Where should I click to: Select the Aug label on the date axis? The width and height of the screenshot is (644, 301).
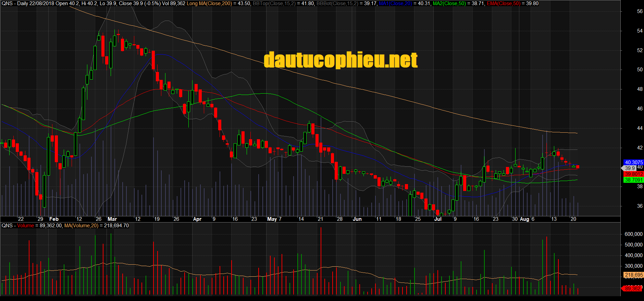[x=524, y=219]
